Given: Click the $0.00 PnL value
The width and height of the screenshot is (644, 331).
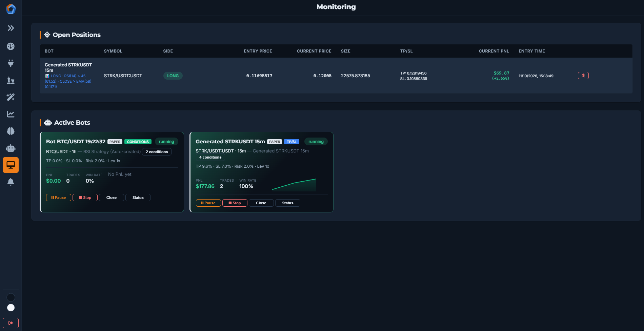Looking at the screenshot, I should (x=54, y=181).
